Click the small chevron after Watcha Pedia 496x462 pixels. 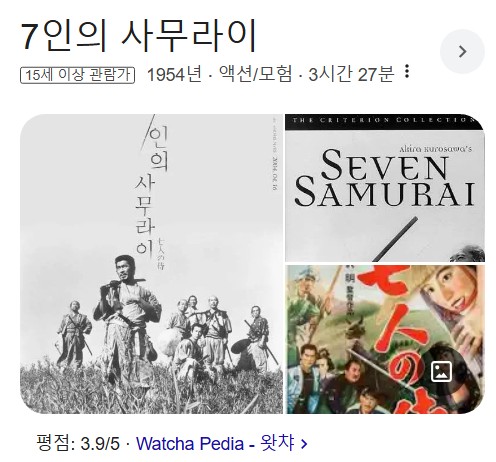(x=304, y=444)
